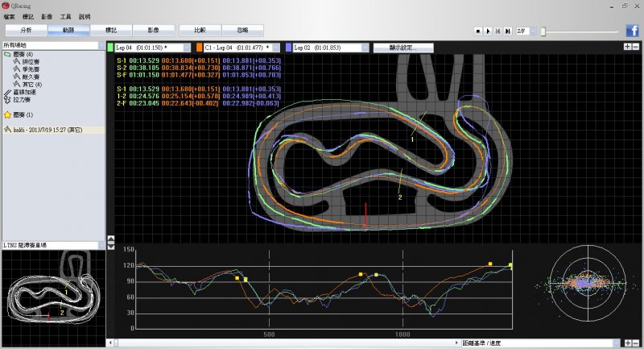Open the 影像 menu in menu bar
Screen dimensions: 644x349
click(47, 17)
